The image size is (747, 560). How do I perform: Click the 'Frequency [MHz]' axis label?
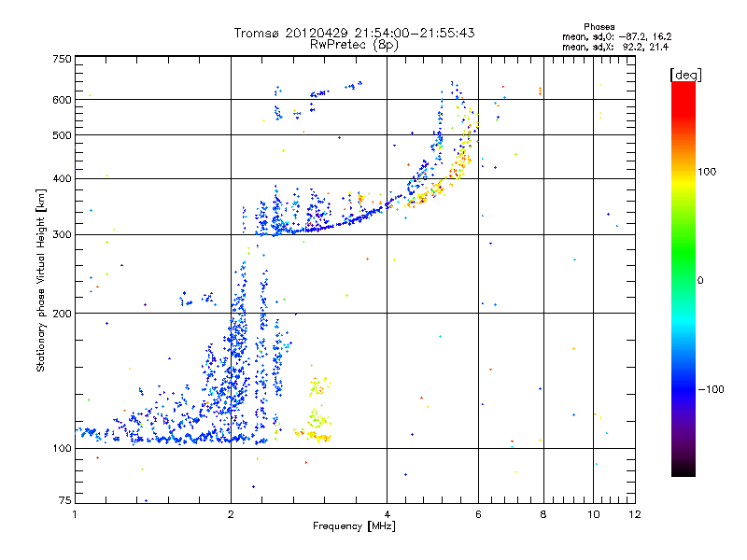click(355, 526)
